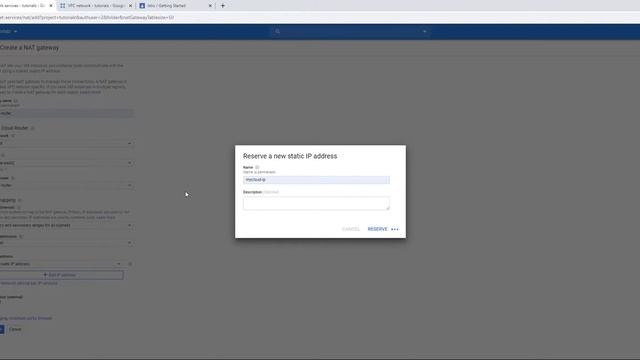This screenshot has height=360, width=640.
Task: Open the Getting Started browser tab
Action: tap(175, 6)
